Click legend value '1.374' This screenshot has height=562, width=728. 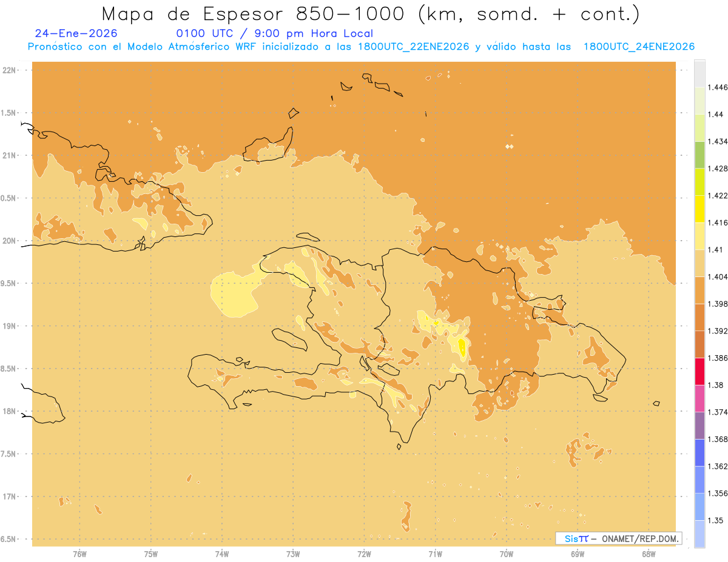pos(718,412)
